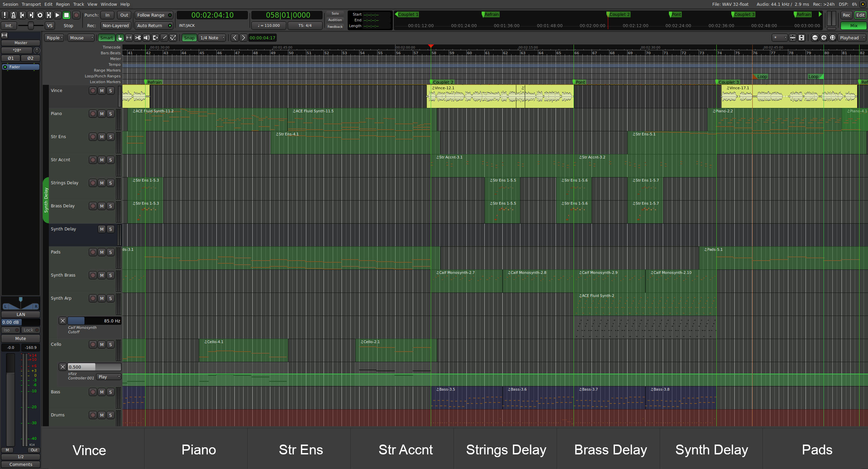Screen dimensions: 868x469
Task: Open the 1/4 Note grid dropdown
Action: click(x=212, y=38)
